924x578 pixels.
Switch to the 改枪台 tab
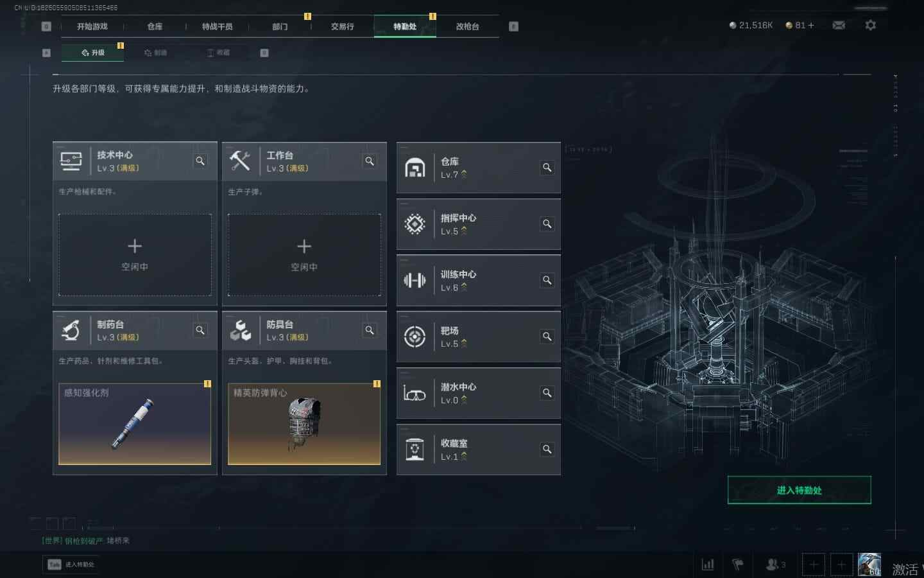[x=467, y=26]
